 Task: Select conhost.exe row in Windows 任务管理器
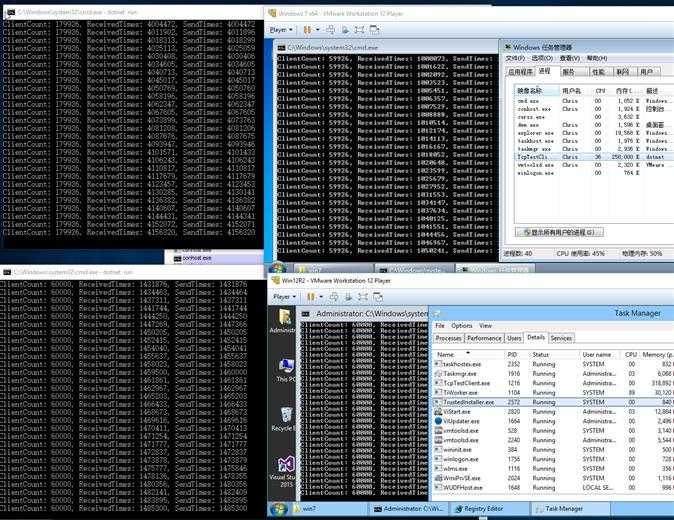594,109
